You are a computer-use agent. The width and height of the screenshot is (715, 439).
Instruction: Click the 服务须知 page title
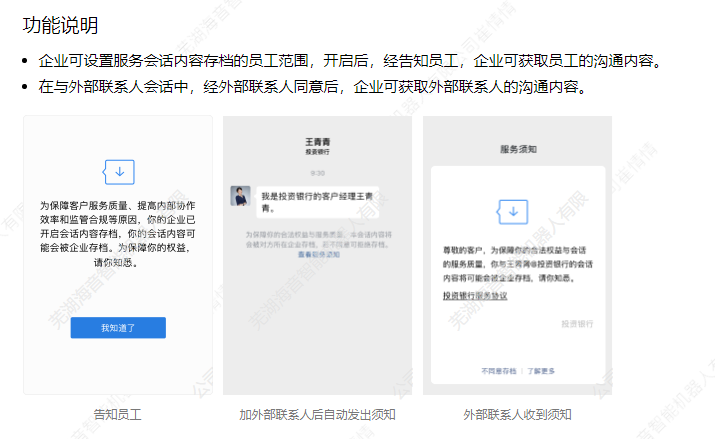(x=517, y=148)
